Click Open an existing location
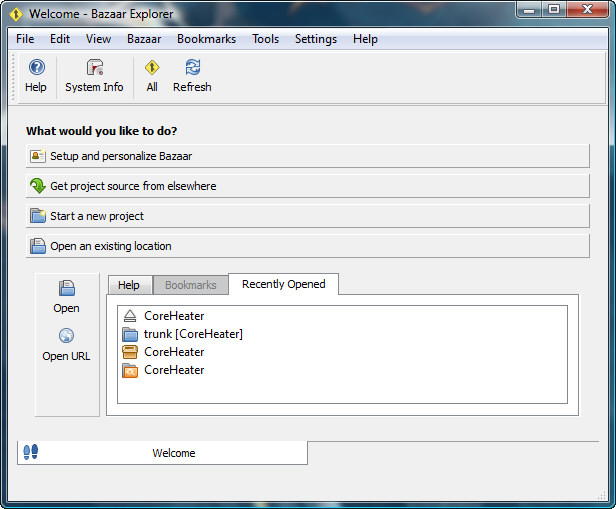Viewport: 616px width, 509px height. [307, 246]
